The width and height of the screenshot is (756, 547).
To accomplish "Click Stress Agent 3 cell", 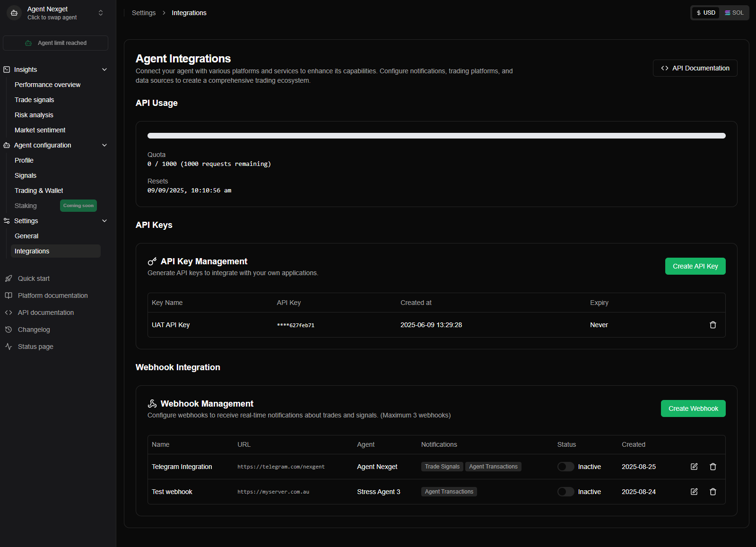I will pos(378,492).
